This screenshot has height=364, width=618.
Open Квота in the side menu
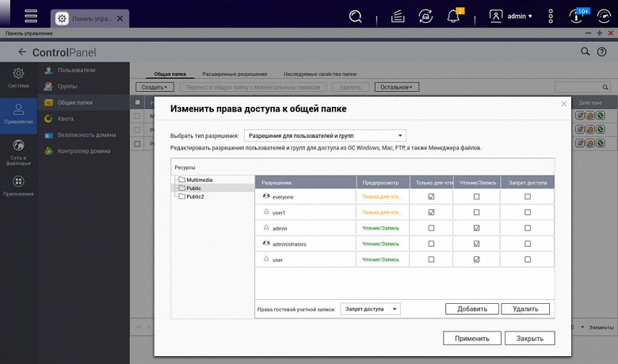click(x=63, y=119)
